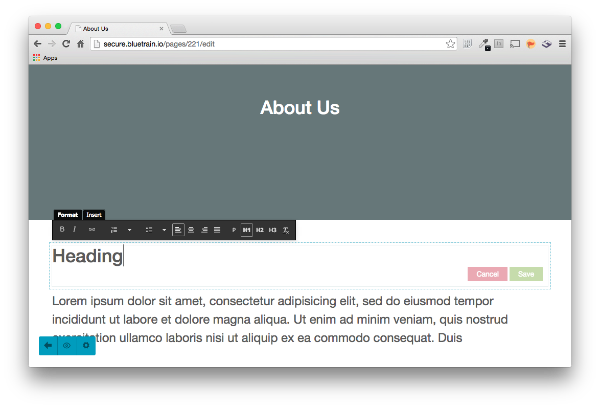Image resolution: width=600 pixels, height=408 pixels.
Task: Switch to the Insert tab
Action: pos(94,215)
